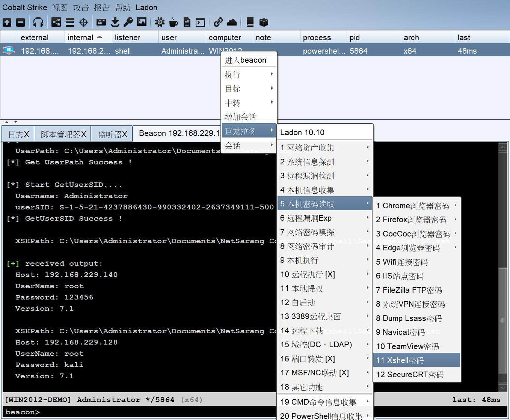Screen dimensions: 510x420
Task: Click the disconnect minus icon in toolbar
Action: (21, 23)
